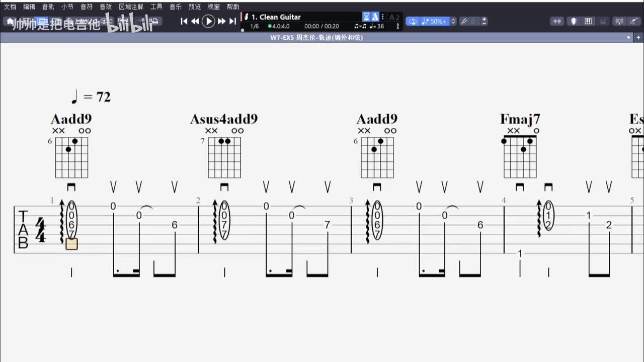Click the dot button on the tab bar

pyautogui.click(x=628, y=38)
